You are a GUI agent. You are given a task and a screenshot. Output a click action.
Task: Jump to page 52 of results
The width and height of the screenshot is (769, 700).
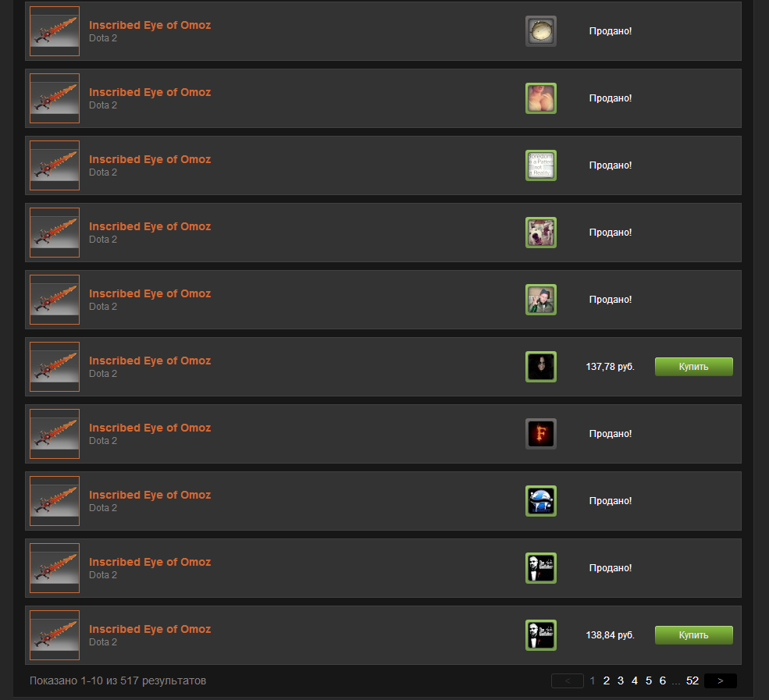click(x=692, y=681)
